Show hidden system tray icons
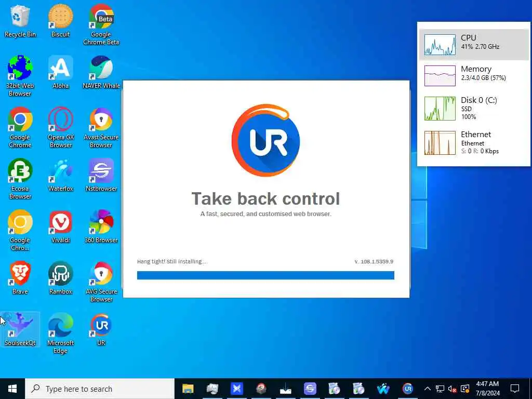The width and height of the screenshot is (532, 399). pyautogui.click(x=428, y=389)
